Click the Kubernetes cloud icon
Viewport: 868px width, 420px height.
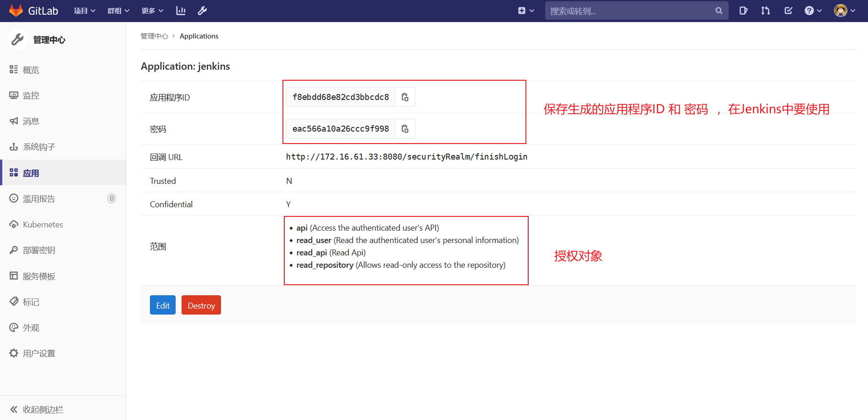coord(14,224)
